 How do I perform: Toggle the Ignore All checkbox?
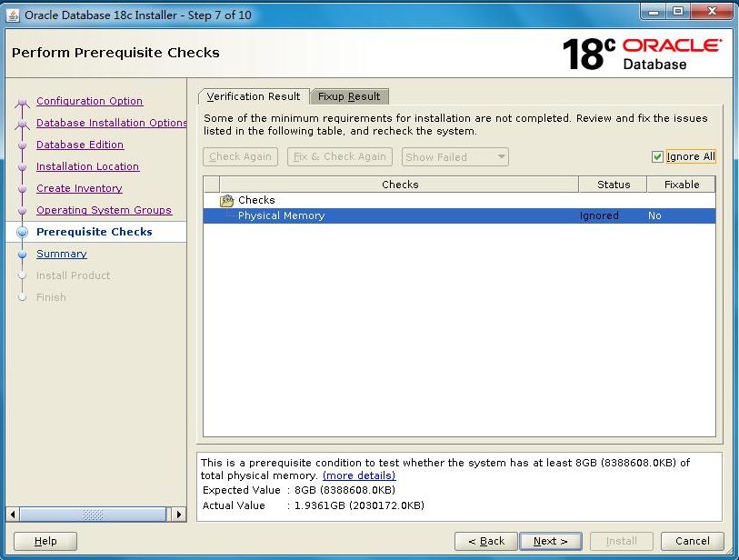click(657, 157)
